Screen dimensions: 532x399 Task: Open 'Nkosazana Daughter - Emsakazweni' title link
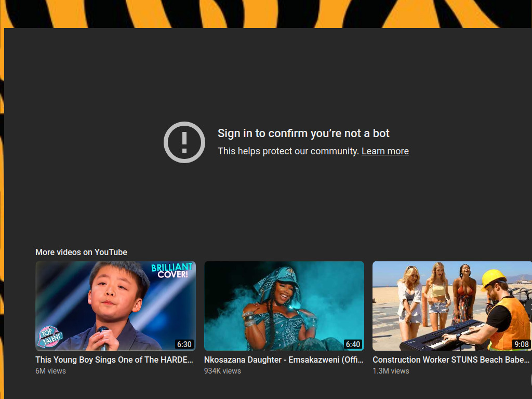(x=284, y=360)
